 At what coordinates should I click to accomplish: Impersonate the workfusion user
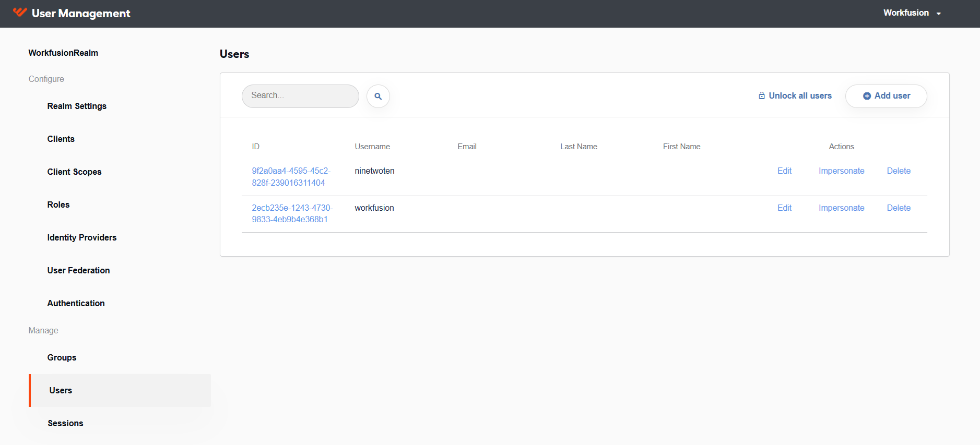pyautogui.click(x=842, y=208)
